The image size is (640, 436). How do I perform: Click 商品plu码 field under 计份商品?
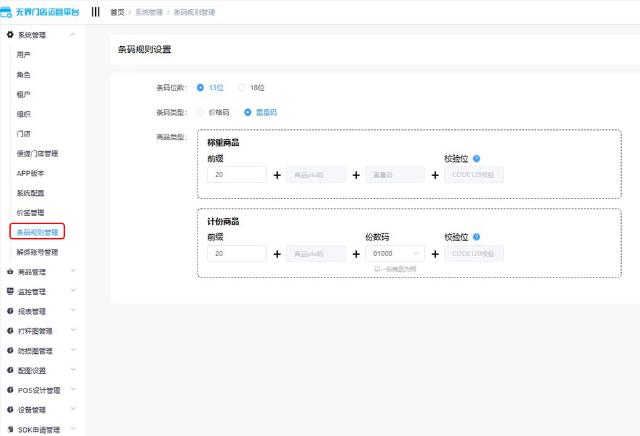coord(316,254)
